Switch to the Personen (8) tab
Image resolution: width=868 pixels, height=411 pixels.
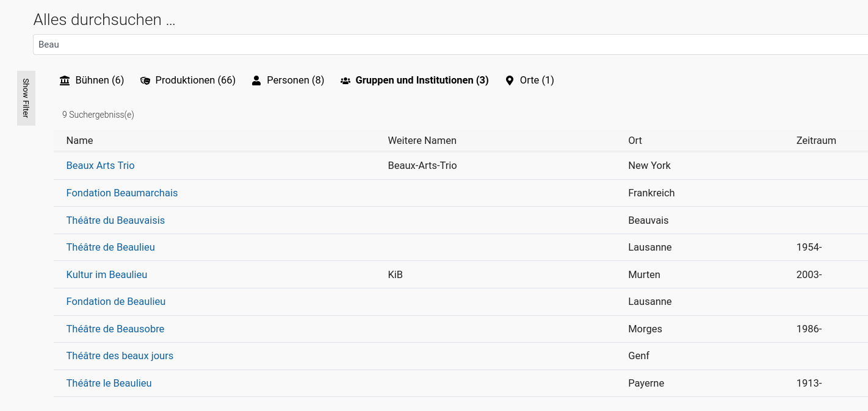coord(288,80)
